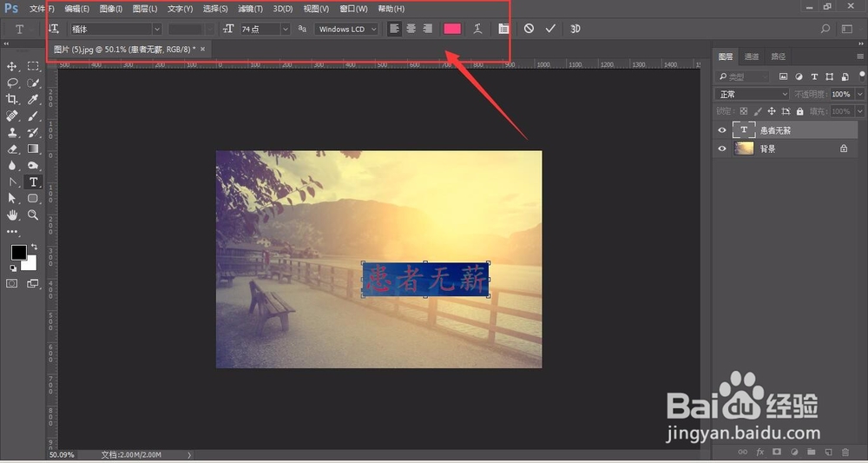868x463 pixels.
Task: Hide the 患者无薪 text layer
Action: pyautogui.click(x=722, y=130)
